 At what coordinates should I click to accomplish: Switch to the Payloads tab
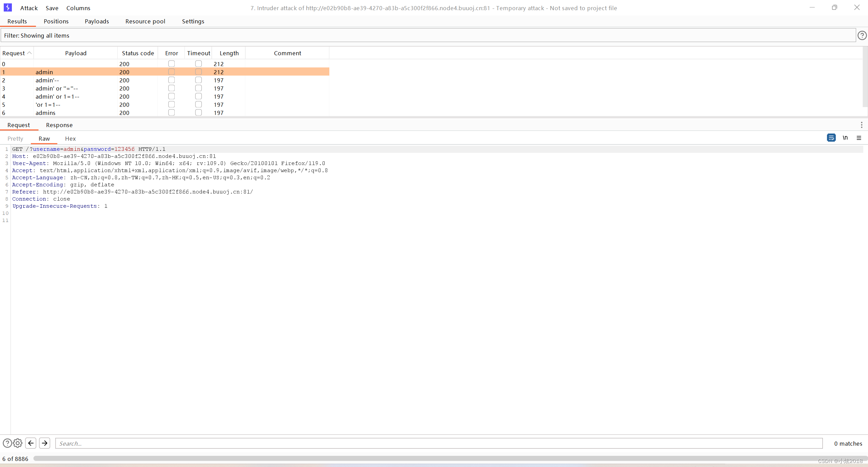coord(97,21)
